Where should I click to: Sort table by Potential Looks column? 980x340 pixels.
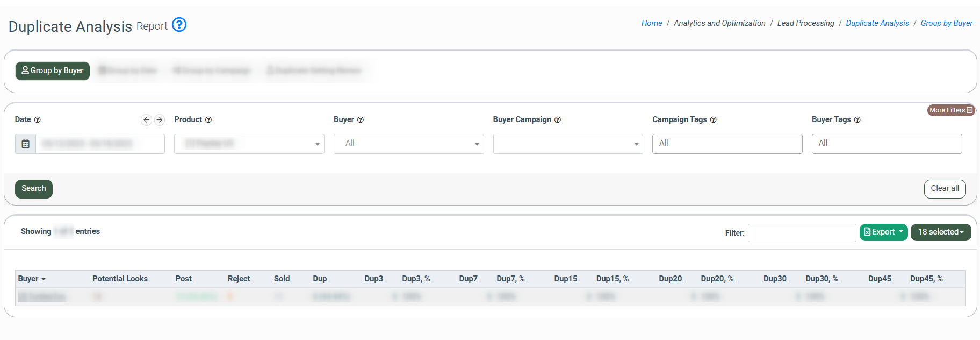click(x=120, y=279)
